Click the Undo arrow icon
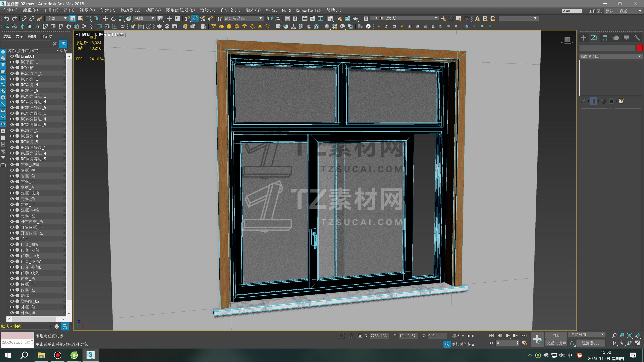Screen dimensions: 644x362 (x=7, y=18)
